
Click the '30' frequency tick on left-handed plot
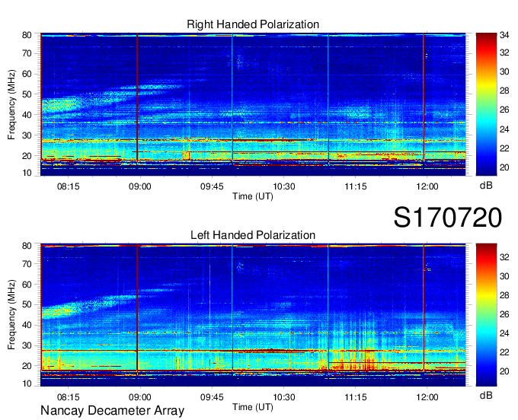[x=27, y=345]
